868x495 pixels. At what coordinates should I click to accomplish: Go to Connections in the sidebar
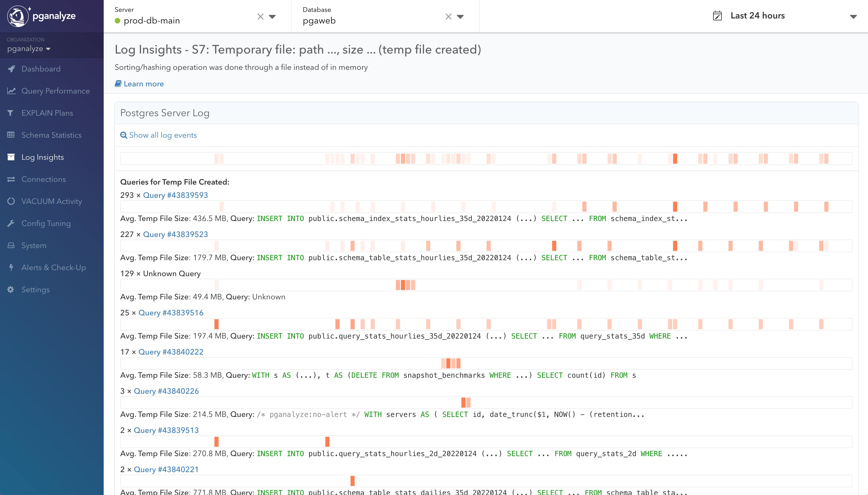coord(44,179)
